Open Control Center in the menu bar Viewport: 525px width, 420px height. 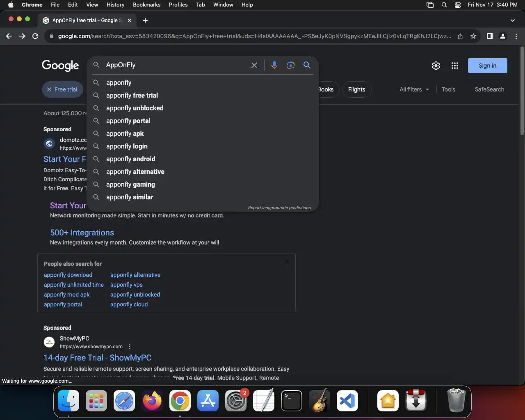click(458, 5)
